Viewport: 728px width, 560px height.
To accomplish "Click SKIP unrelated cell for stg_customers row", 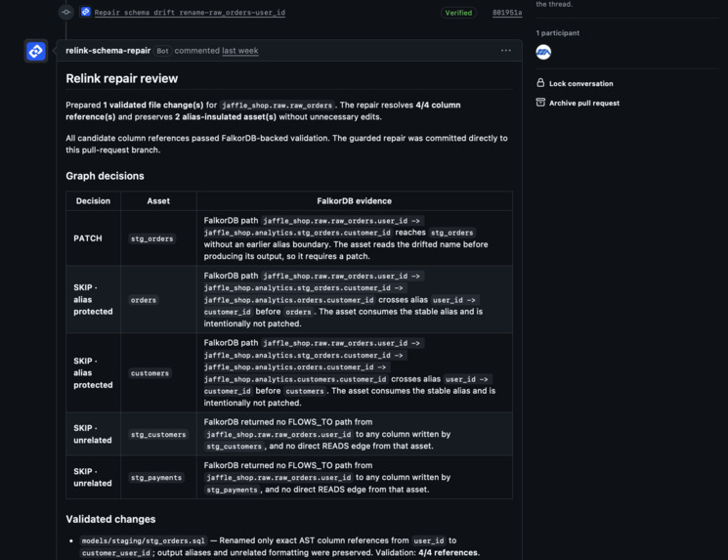I will [x=93, y=434].
